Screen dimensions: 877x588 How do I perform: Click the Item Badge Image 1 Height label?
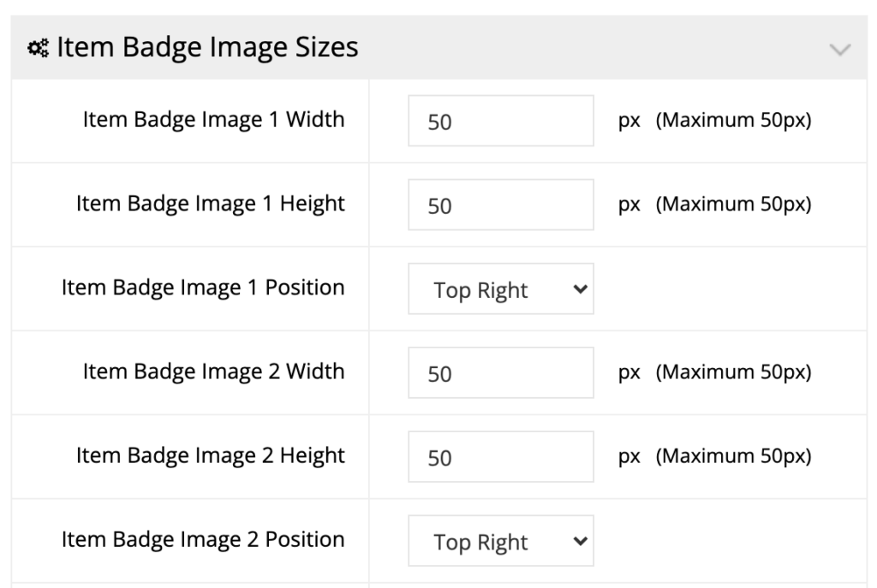pos(211,204)
